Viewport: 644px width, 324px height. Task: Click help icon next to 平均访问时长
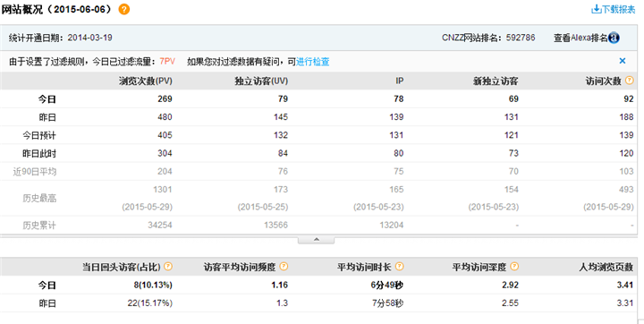point(399,267)
